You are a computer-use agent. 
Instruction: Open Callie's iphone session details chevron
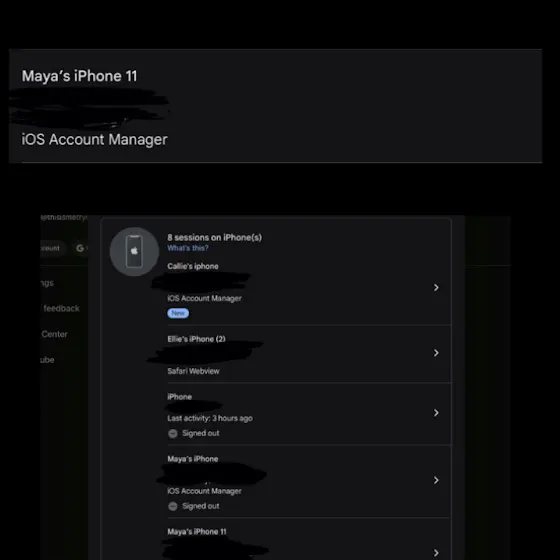pos(436,288)
